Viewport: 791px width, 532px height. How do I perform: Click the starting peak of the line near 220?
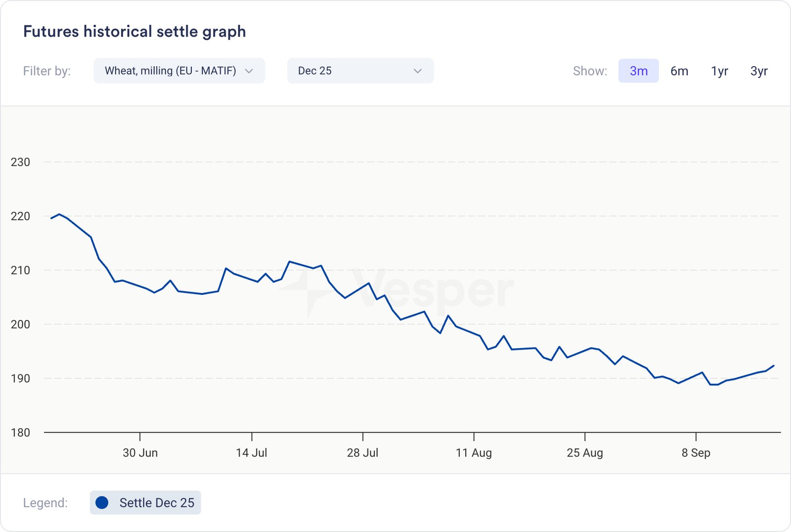[x=59, y=214]
